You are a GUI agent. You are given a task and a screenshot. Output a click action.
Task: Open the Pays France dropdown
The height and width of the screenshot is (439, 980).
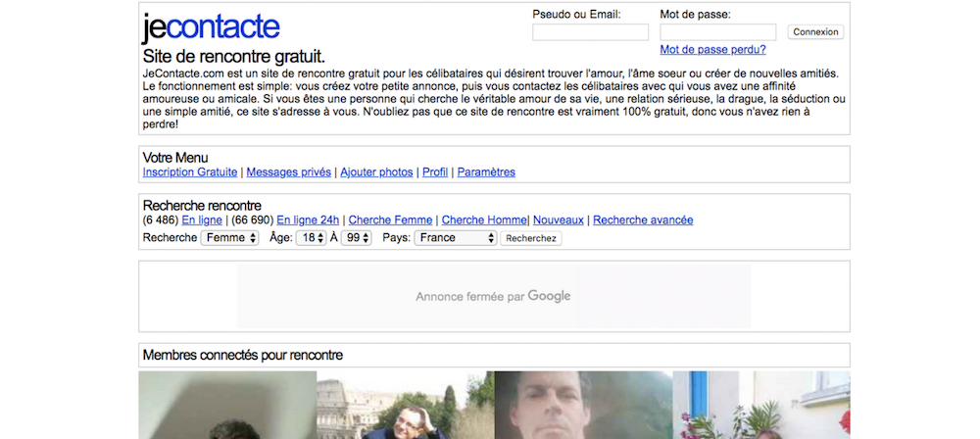click(x=456, y=238)
